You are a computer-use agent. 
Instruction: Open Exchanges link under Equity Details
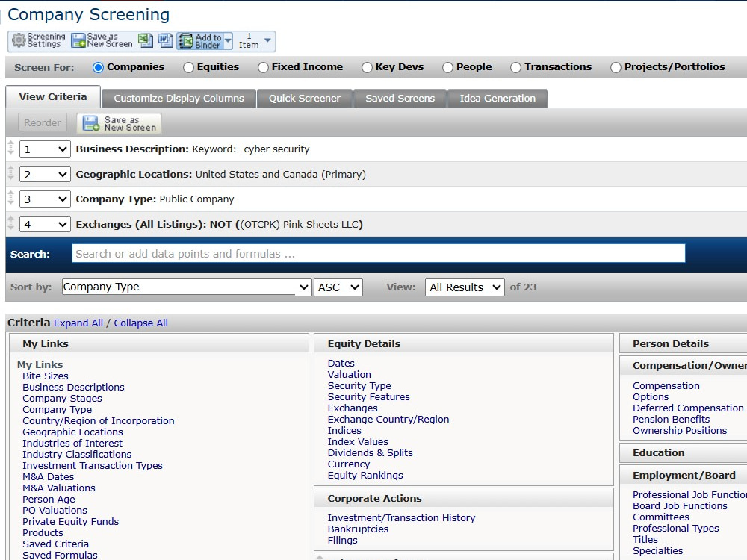point(353,408)
